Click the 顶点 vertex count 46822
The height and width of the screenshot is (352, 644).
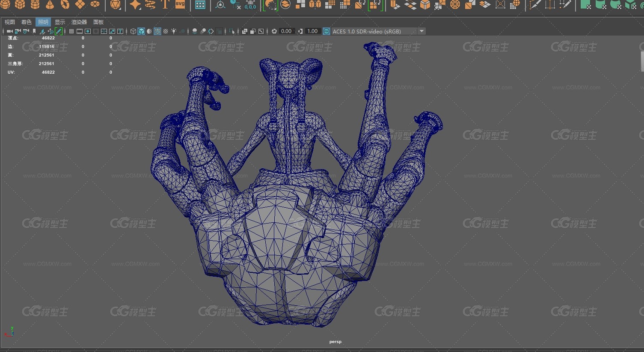[x=48, y=38]
